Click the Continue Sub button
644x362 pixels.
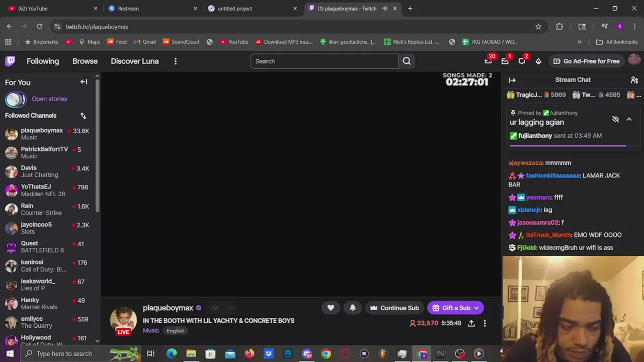coord(394,308)
